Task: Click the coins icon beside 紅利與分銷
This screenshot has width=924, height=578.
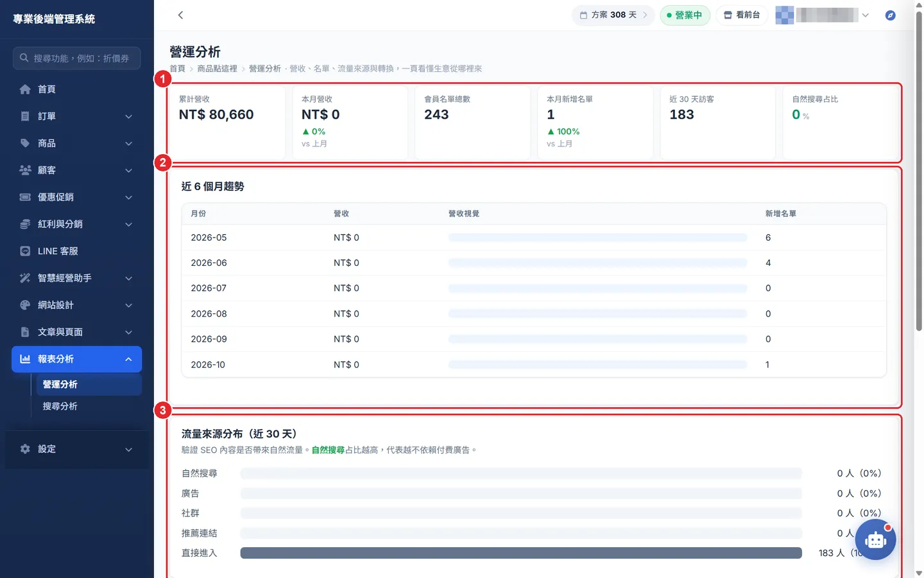Action: (25, 224)
